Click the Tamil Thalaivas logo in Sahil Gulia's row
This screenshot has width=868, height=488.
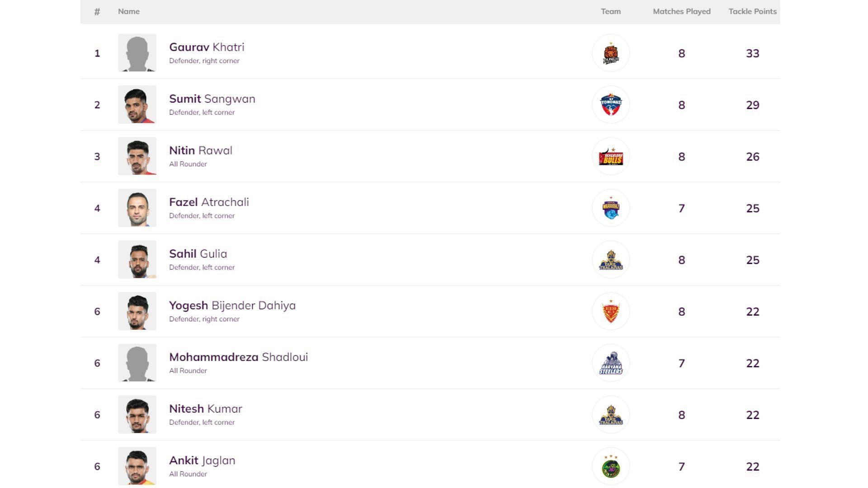coord(611,260)
